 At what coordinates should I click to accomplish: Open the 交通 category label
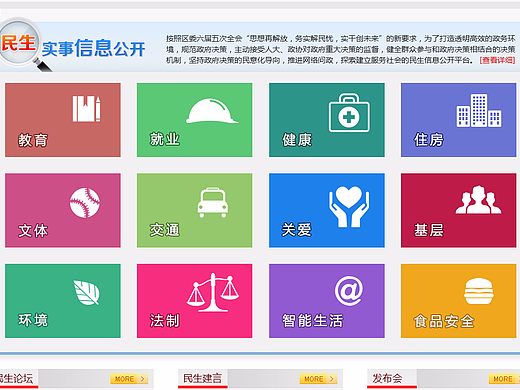coord(165,230)
